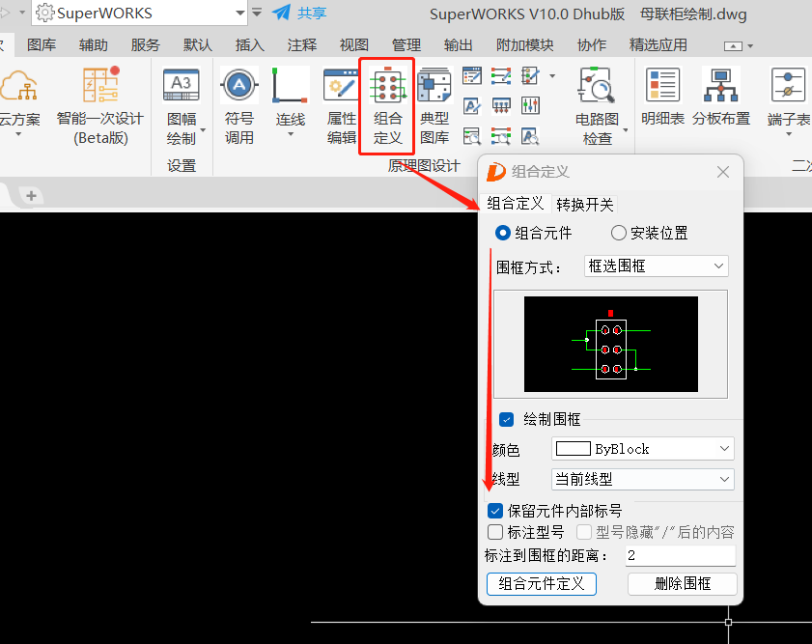Open the 协作 ribbon tab
The width and height of the screenshot is (812, 644).
tap(592, 45)
